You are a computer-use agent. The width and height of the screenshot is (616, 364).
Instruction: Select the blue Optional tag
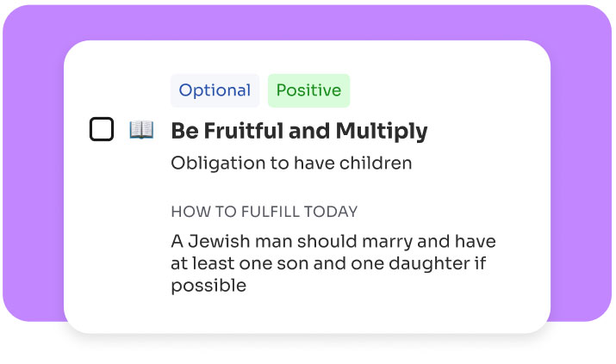click(x=215, y=90)
